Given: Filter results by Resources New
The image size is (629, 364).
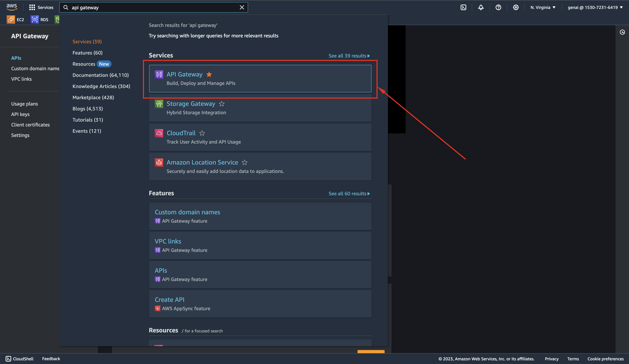Looking at the screenshot, I should click(x=92, y=64).
